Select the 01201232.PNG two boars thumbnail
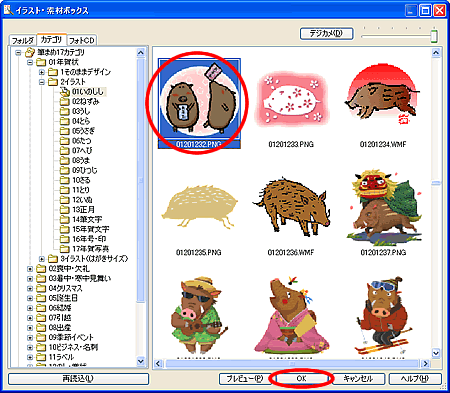The image size is (450, 393). coord(199,103)
